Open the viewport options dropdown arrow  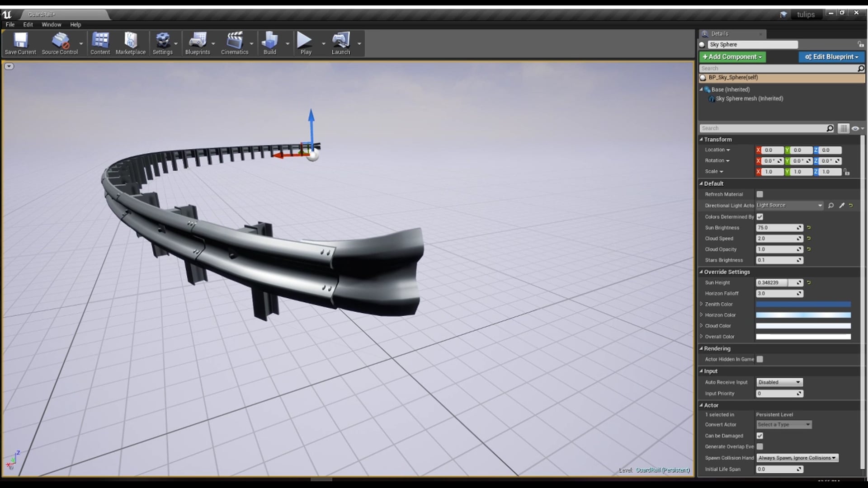(9, 66)
